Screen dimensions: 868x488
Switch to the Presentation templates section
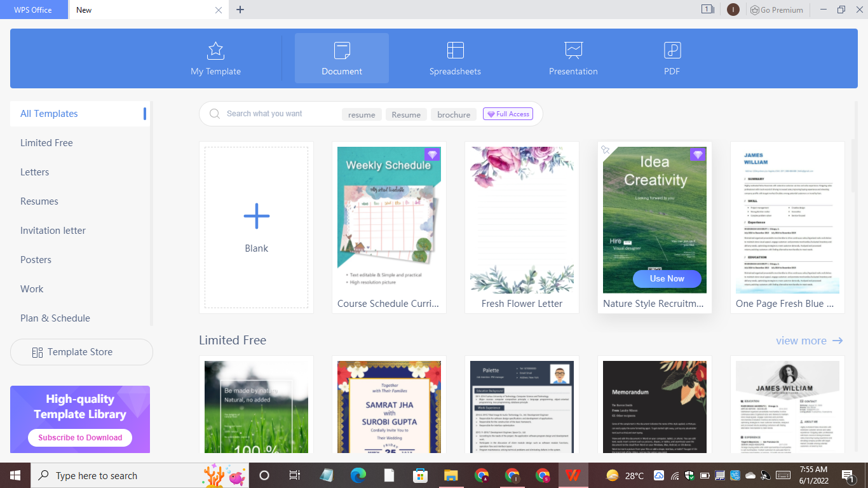pyautogui.click(x=573, y=57)
